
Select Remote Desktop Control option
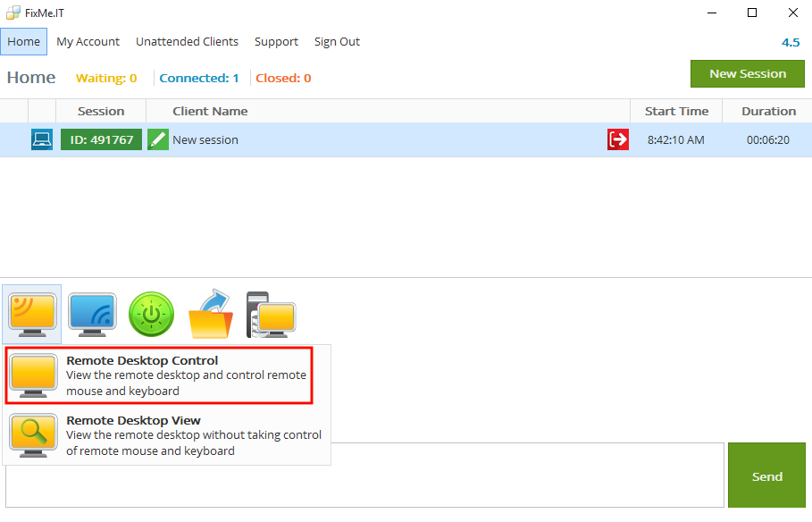coord(159,375)
